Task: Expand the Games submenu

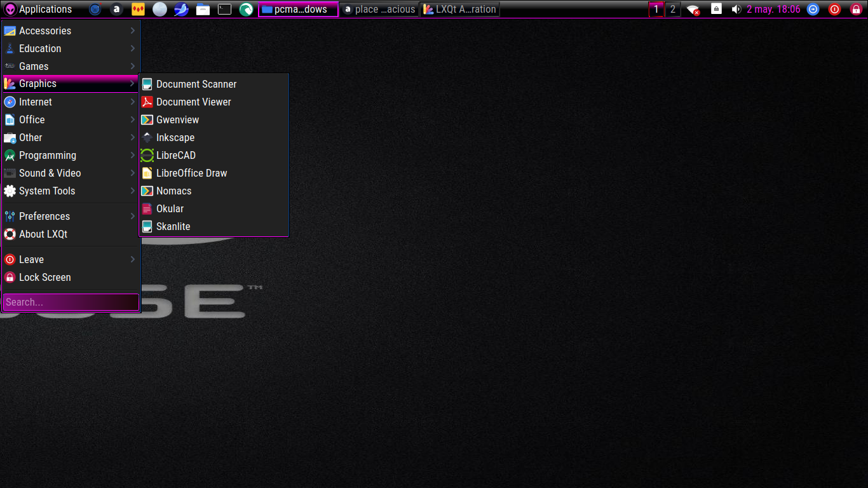Action: pyautogui.click(x=71, y=66)
